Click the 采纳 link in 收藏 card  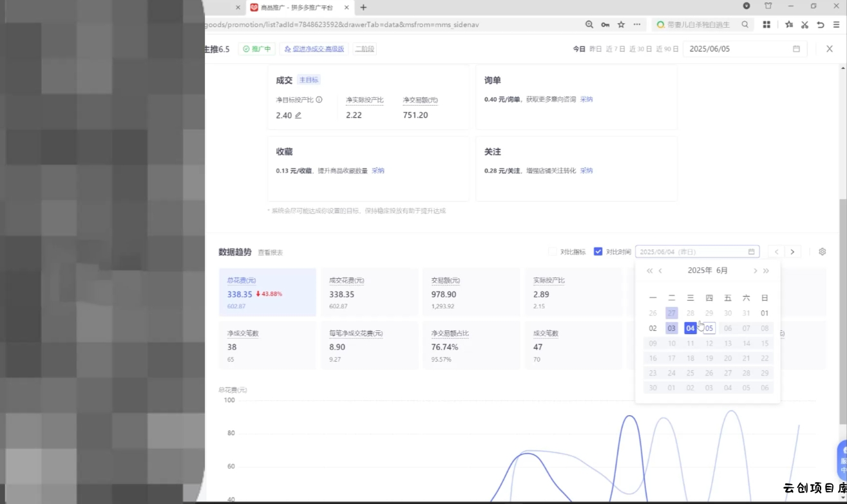pyautogui.click(x=377, y=171)
